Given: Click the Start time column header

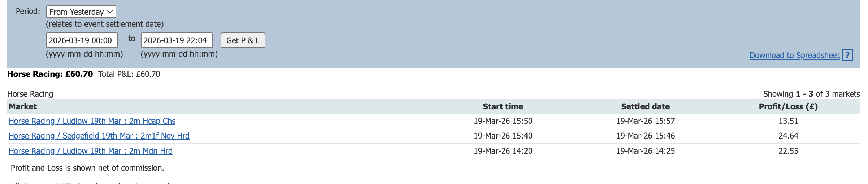Looking at the screenshot, I should tap(503, 106).
